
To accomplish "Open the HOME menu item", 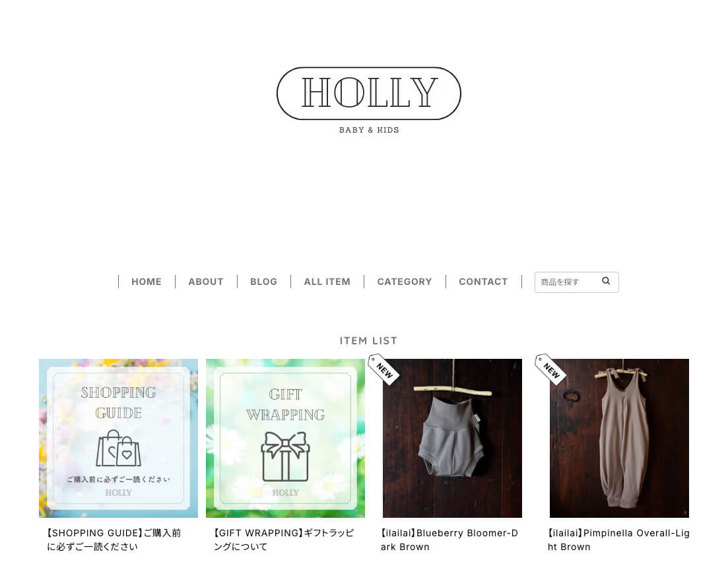I will tap(147, 282).
